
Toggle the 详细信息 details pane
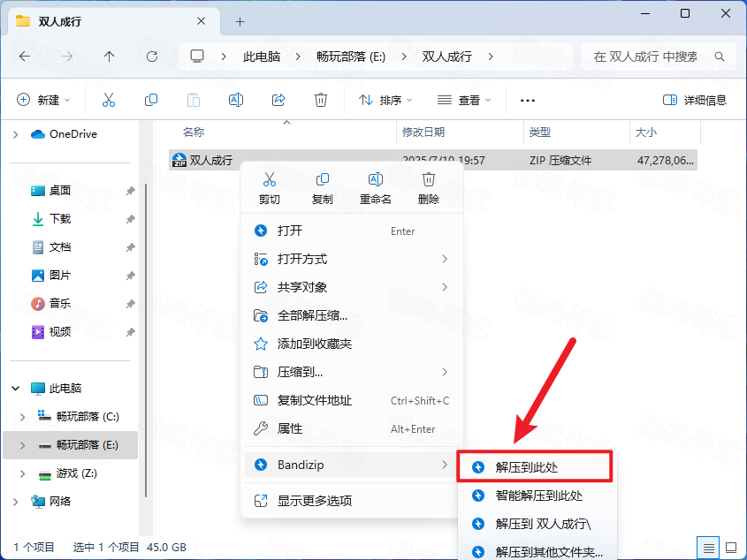click(x=695, y=100)
